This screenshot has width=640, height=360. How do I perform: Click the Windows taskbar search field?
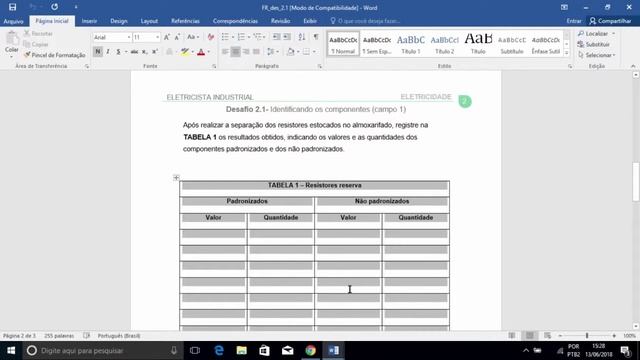(102, 350)
